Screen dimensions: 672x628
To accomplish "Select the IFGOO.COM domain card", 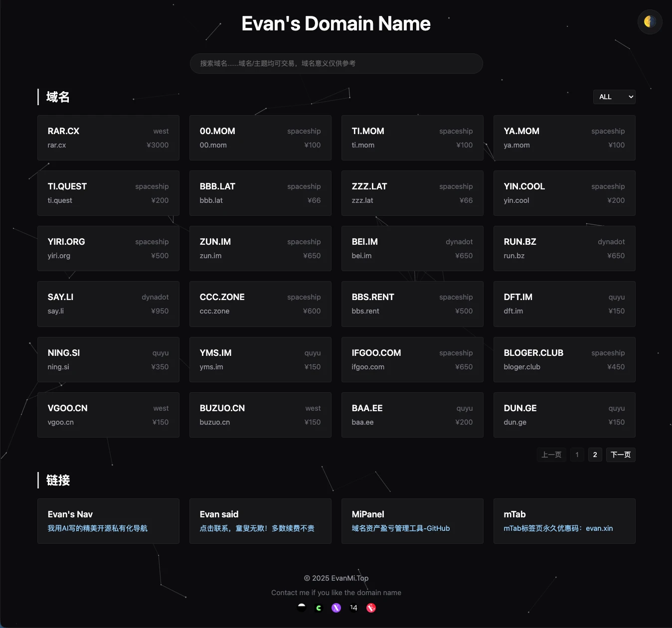I will [x=412, y=359].
